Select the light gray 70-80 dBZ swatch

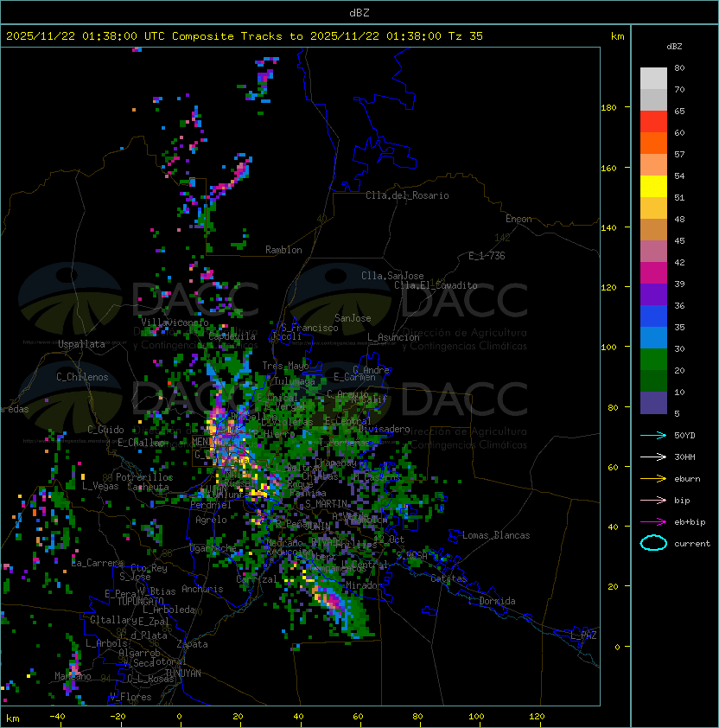[653, 79]
